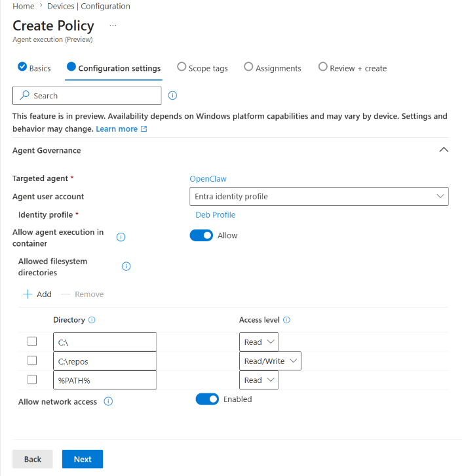Click the Next button
Image resolution: width=462 pixels, height=476 pixels.
(x=83, y=459)
